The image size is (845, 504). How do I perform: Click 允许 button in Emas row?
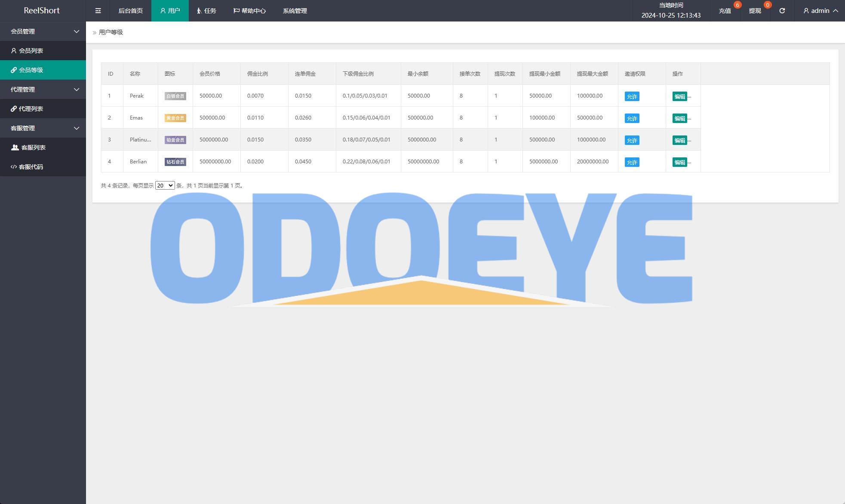point(632,118)
